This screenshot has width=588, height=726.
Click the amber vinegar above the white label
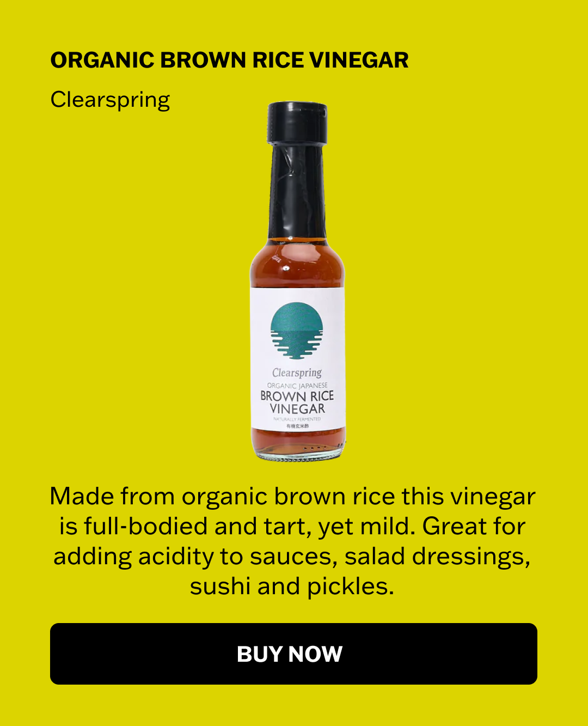(297, 264)
